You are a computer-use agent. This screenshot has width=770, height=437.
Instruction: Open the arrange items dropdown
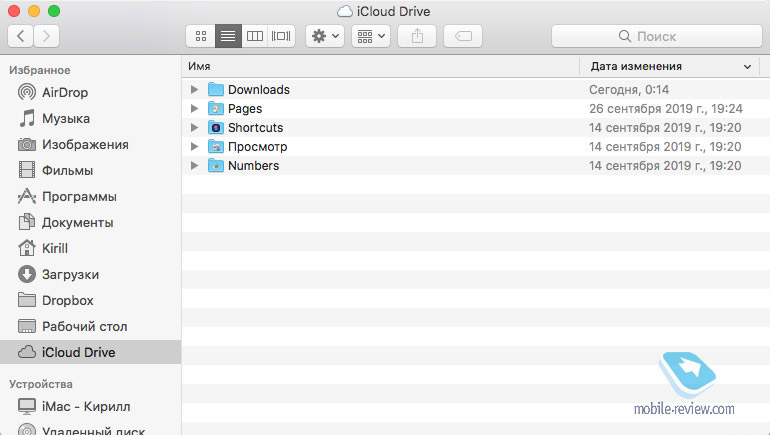click(371, 36)
